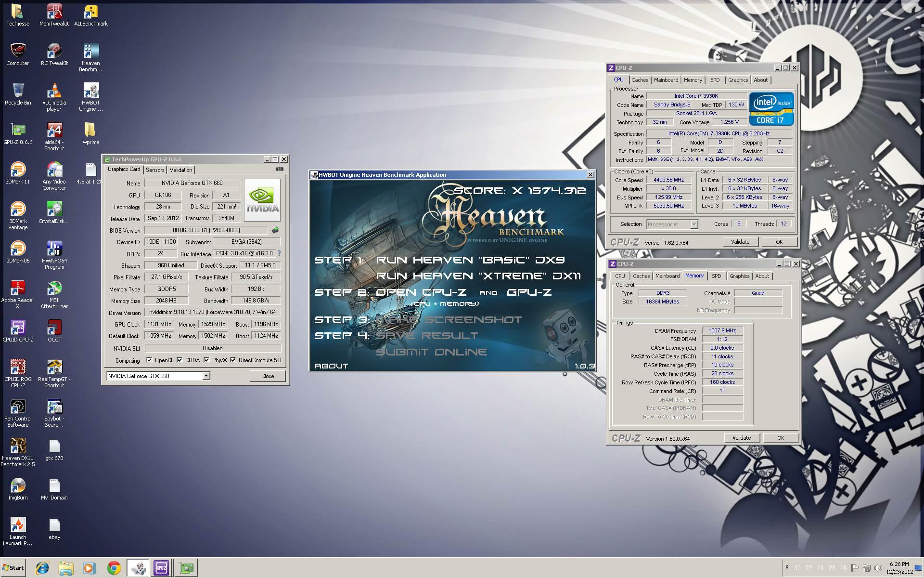Switch to GPU-Z Sensors tab

155,170
